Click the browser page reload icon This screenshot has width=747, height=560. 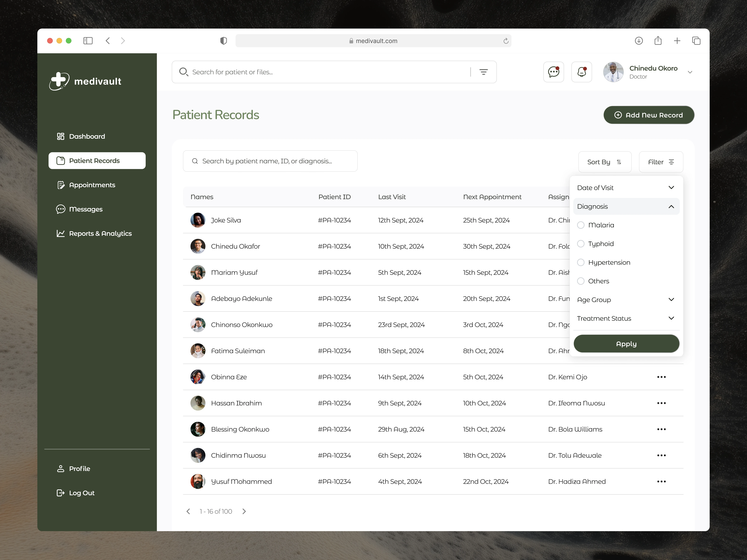506,41
